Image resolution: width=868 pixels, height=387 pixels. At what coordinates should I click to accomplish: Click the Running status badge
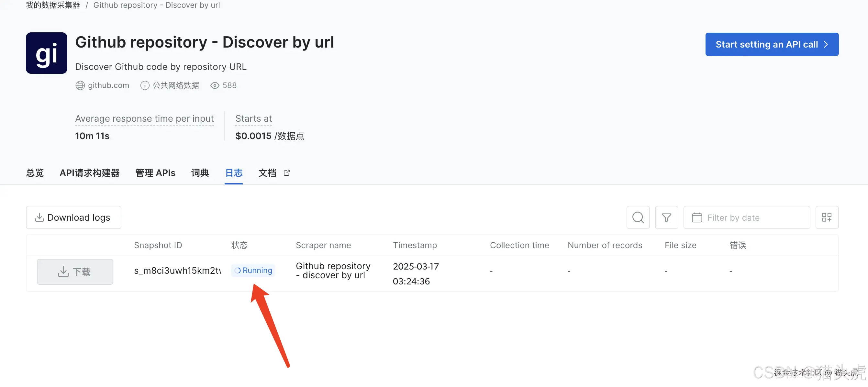point(253,271)
